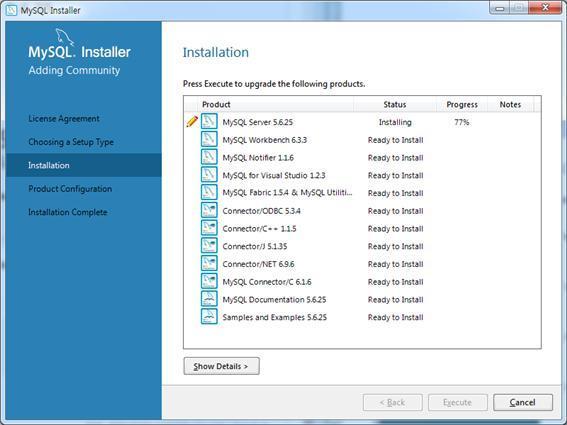Viewport: 567px width, 425px height.
Task: Click the Installing status text
Action: point(395,122)
